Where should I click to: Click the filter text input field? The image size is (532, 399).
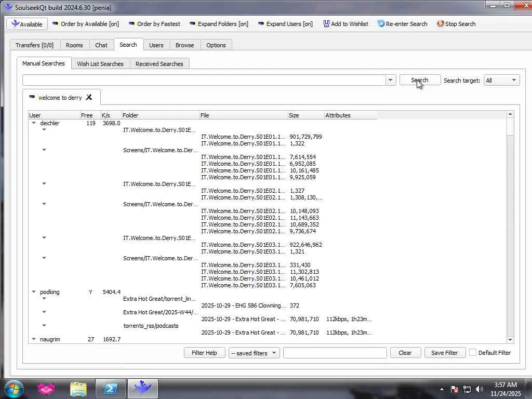pos(335,353)
